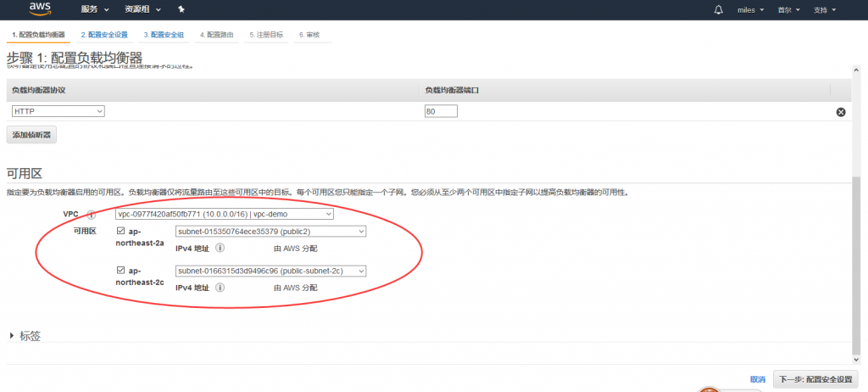
Task: Click the 步骤 1: 配置负载均衡器 heading
Action: click(x=75, y=58)
